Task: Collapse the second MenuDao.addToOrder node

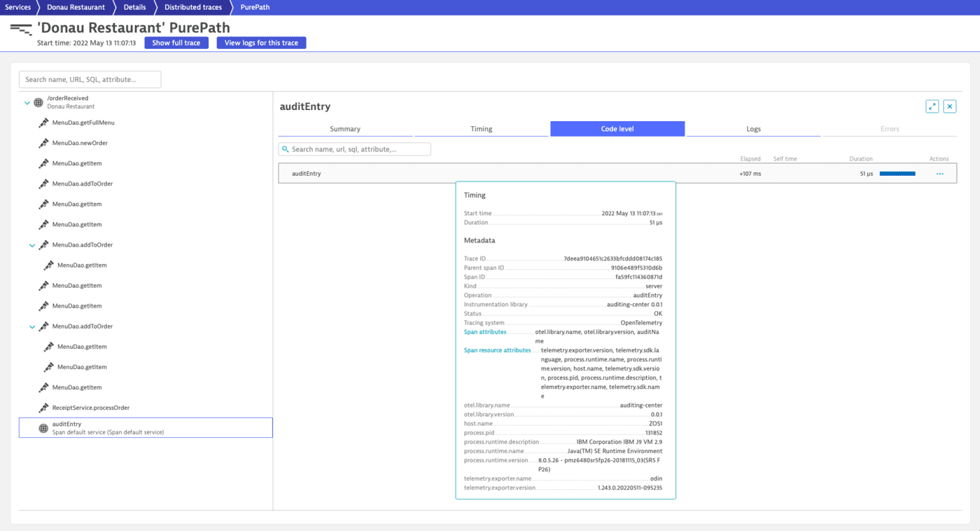Action: click(31, 326)
